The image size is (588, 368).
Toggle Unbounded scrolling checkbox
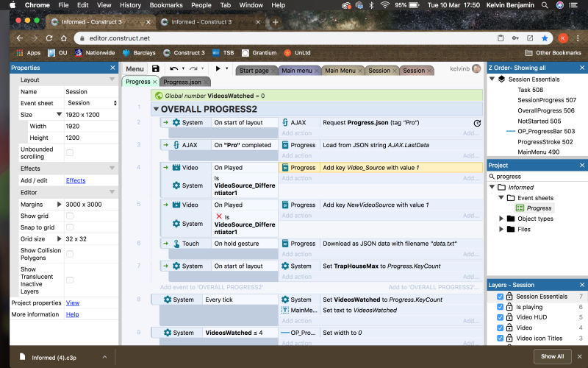coord(70,152)
